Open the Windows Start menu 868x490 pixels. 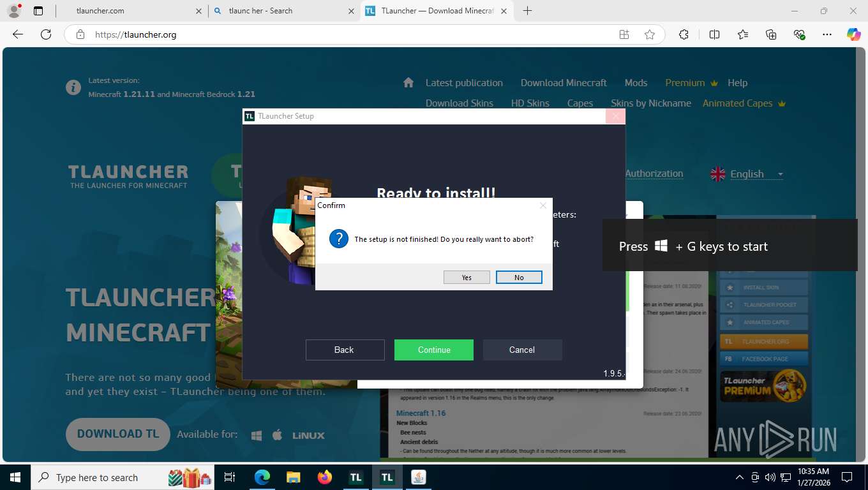pos(15,477)
